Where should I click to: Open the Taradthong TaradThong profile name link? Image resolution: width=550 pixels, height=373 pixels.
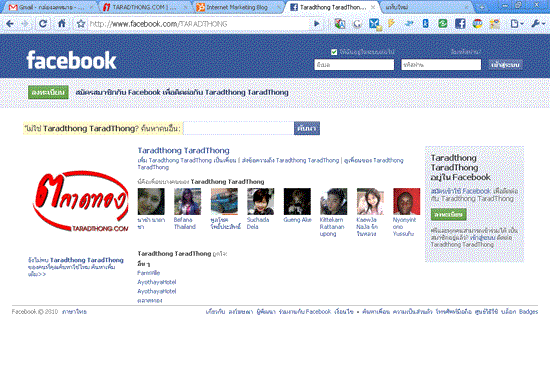point(183,151)
